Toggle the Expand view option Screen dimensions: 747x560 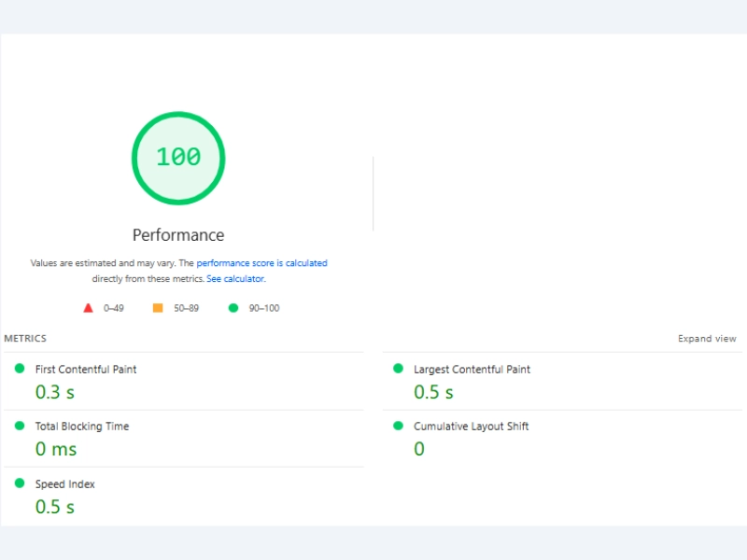707,339
